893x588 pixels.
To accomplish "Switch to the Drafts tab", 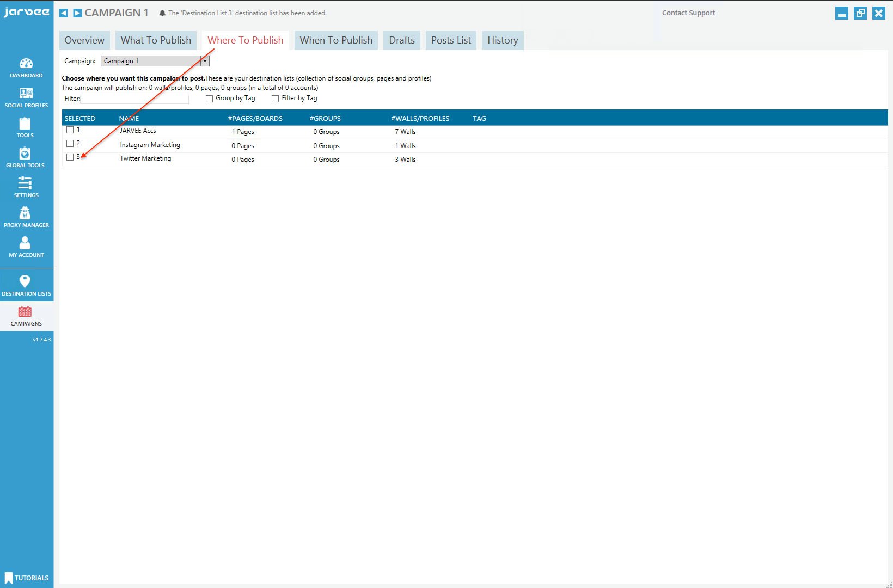I will click(x=402, y=40).
